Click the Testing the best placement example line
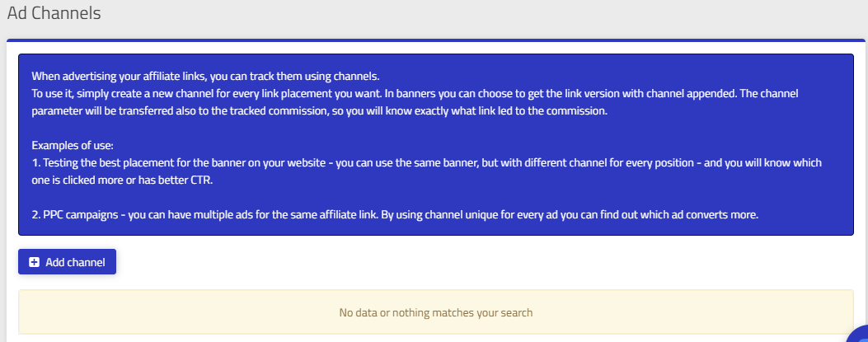 click(426, 162)
